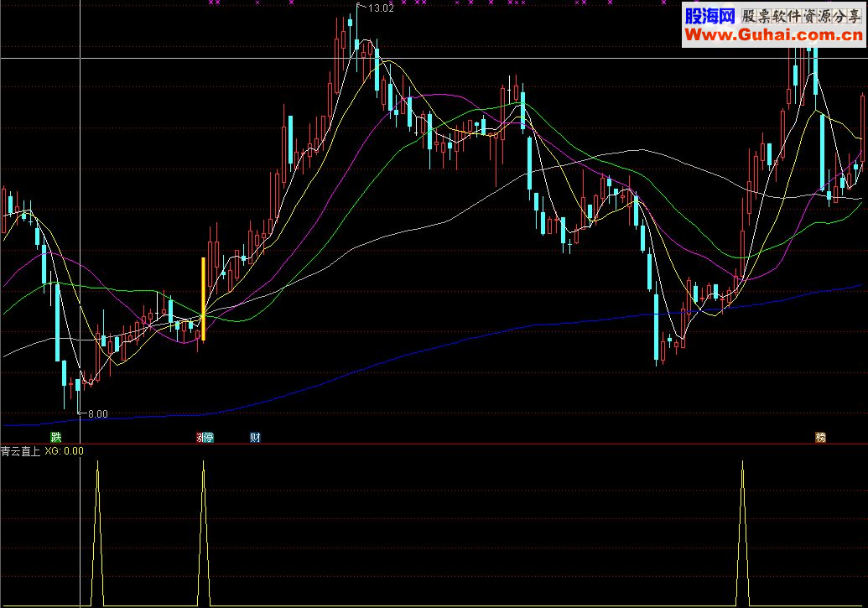Click the 青云直上 indicator name
The image size is (868, 608).
(20, 451)
